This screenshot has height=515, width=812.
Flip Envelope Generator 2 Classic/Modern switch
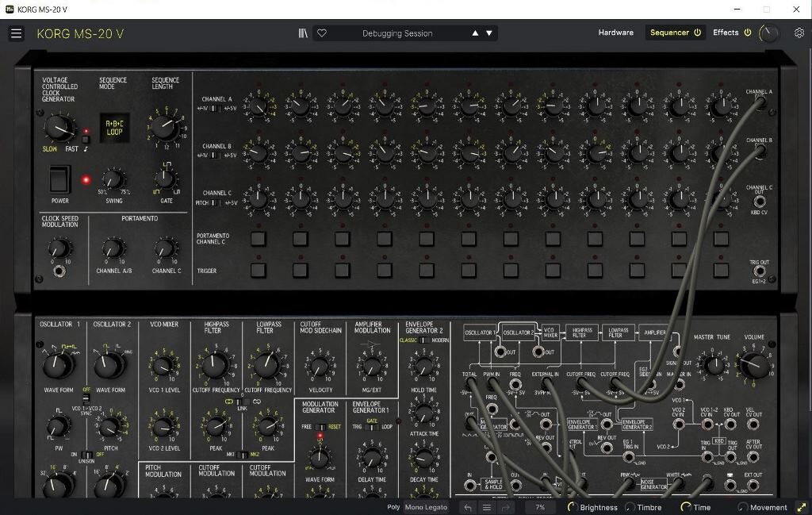(424, 340)
